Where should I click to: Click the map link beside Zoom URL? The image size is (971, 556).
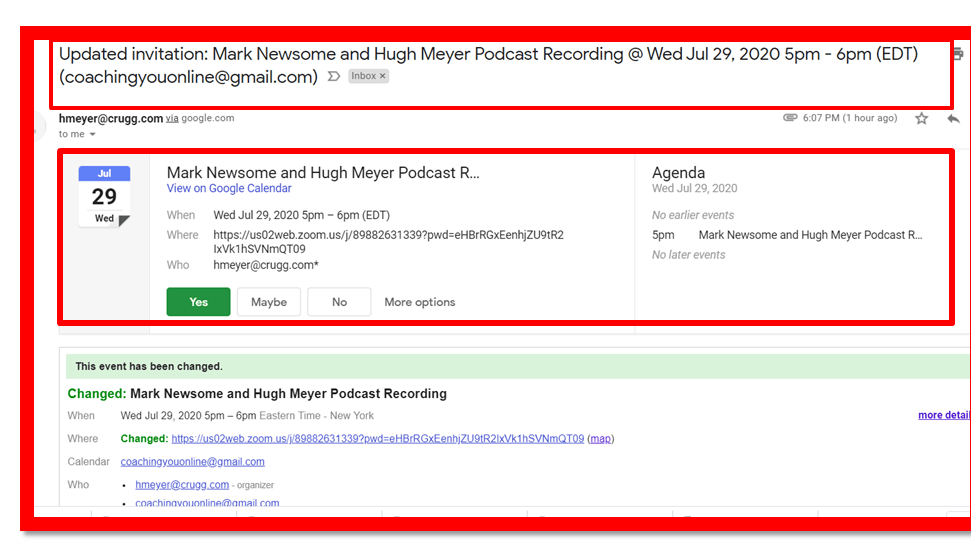coord(600,439)
